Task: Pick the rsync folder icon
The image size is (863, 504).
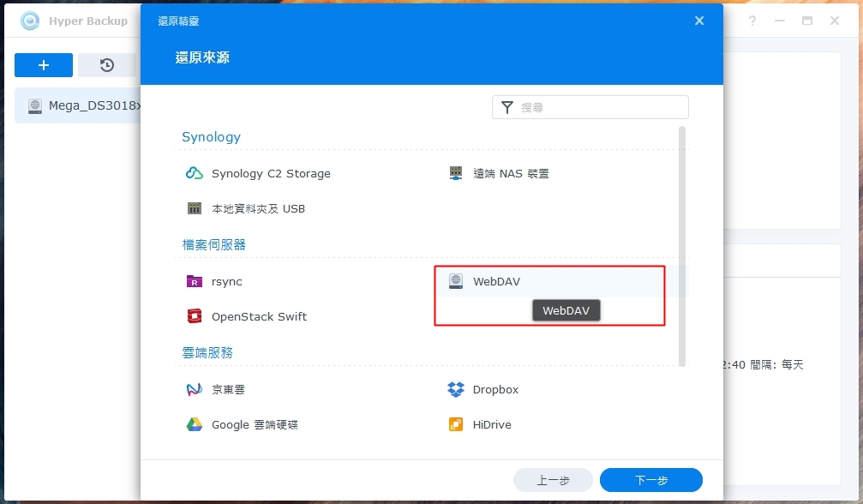Action: (195, 282)
